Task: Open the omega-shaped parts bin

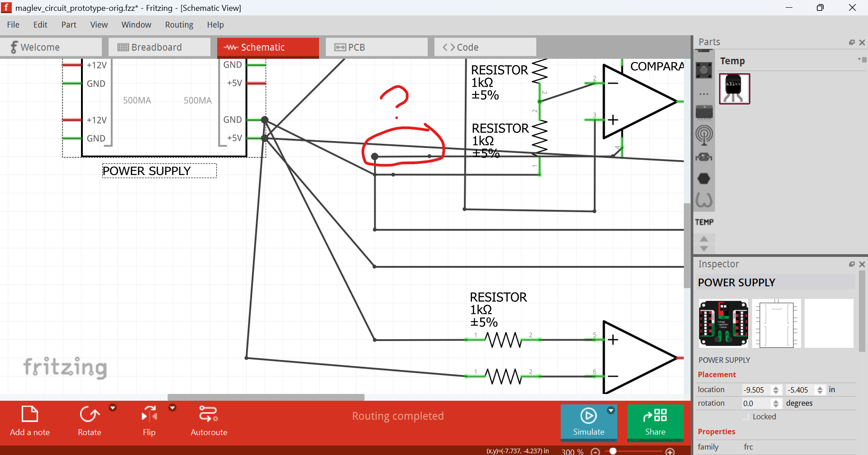Action: (704, 200)
